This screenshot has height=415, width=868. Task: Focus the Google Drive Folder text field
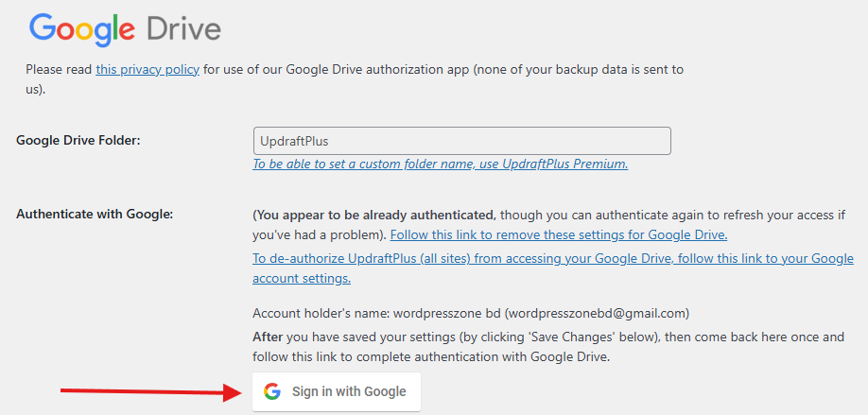point(461,141)
